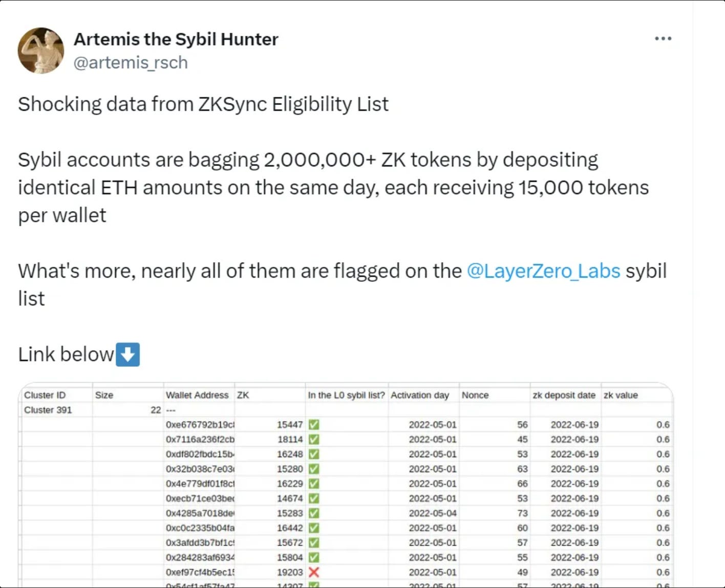Click the green check for wallet 0xecb71ce03be
The image size is (725, 588).
tap(314, 498)
